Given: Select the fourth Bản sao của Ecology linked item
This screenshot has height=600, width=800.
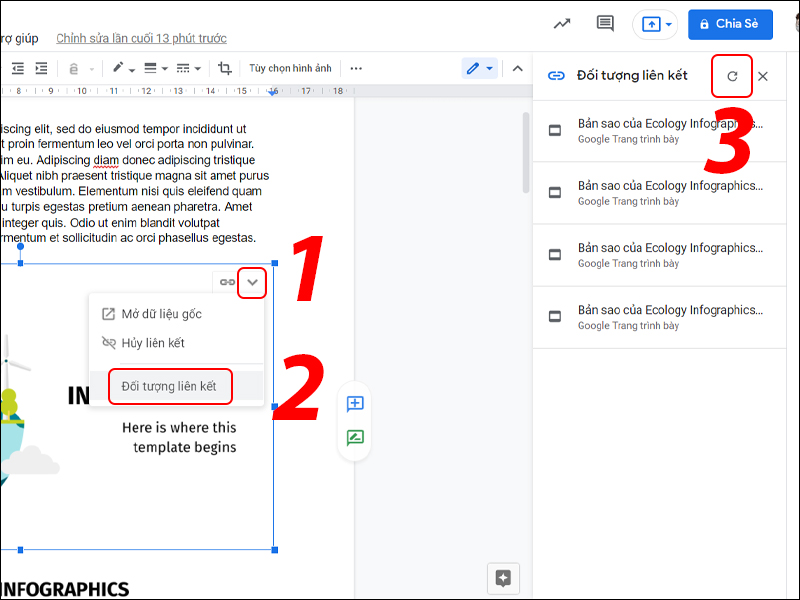Looking at the screenshot, I should 659,317.
